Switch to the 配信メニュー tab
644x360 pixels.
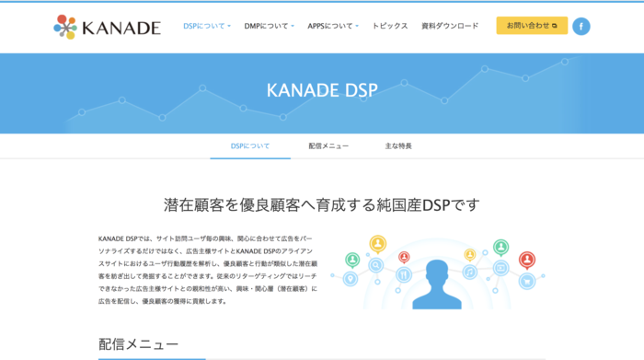pos(328,146)
